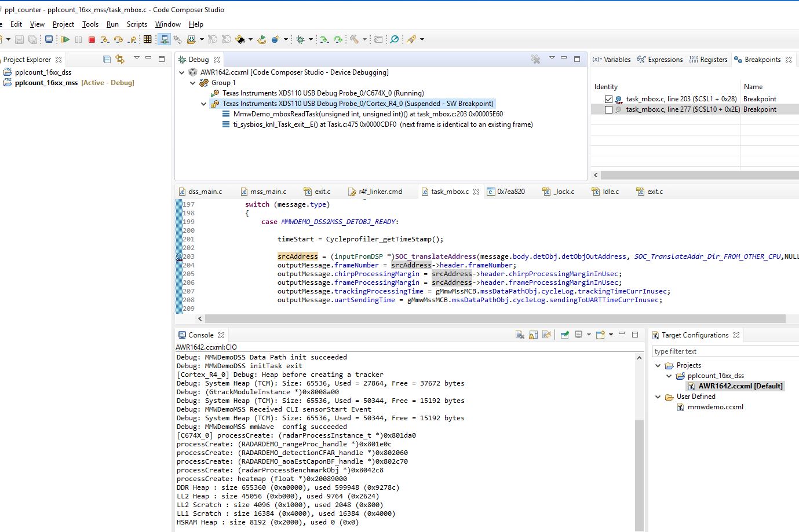Screen dimensions: 799x532
Task: Select AWR1642.ccxml [Default] configuration
Action: click(x=735, y=386)
